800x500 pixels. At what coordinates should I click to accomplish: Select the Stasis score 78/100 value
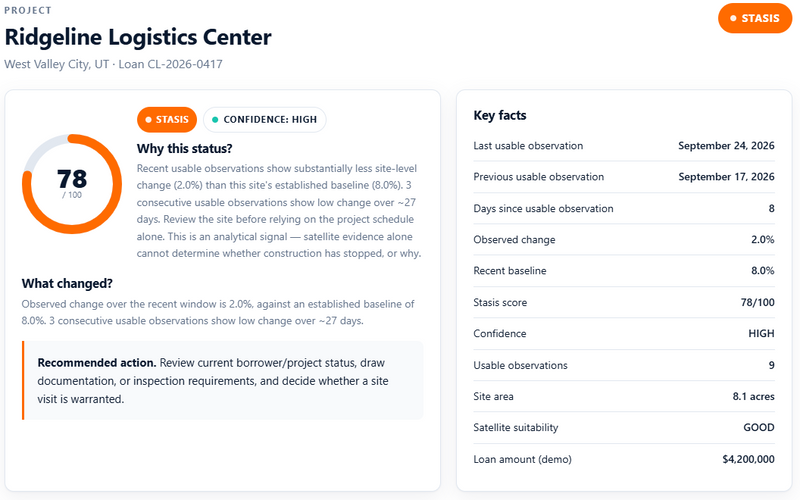pos(757,303)
